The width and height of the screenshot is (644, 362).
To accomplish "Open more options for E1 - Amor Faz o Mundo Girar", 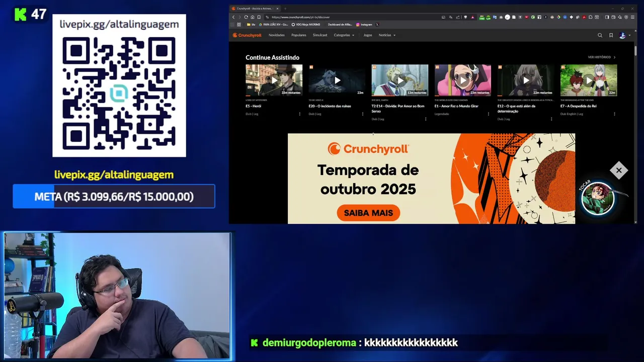I will click(x=489, y=114).
